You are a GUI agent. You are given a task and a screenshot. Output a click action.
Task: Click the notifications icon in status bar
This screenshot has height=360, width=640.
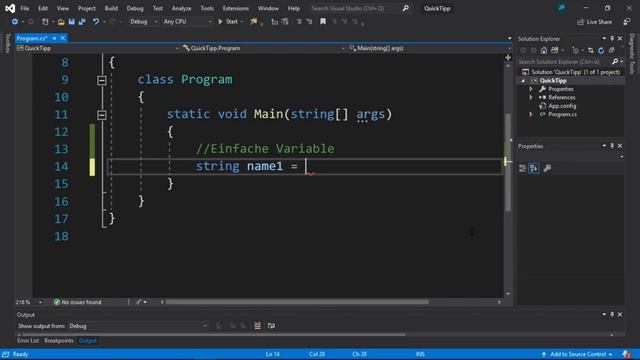627,354
